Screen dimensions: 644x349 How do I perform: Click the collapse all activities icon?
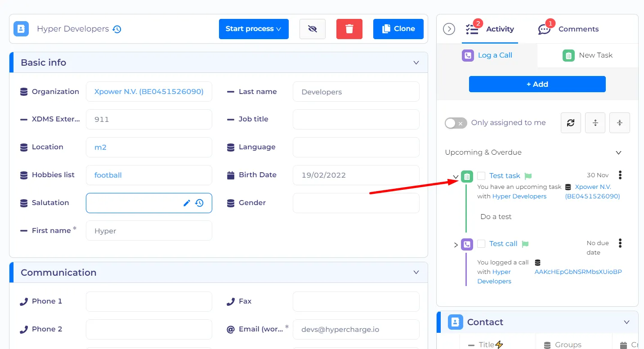point(619,123)
